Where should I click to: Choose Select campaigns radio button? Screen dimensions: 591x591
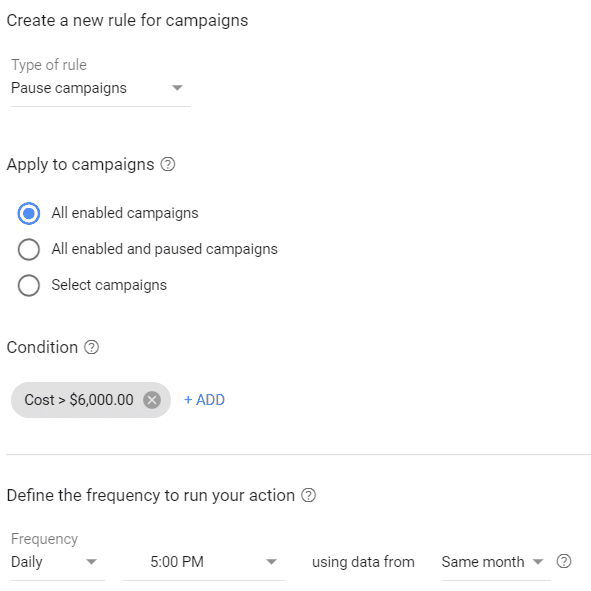coord(29,285)
